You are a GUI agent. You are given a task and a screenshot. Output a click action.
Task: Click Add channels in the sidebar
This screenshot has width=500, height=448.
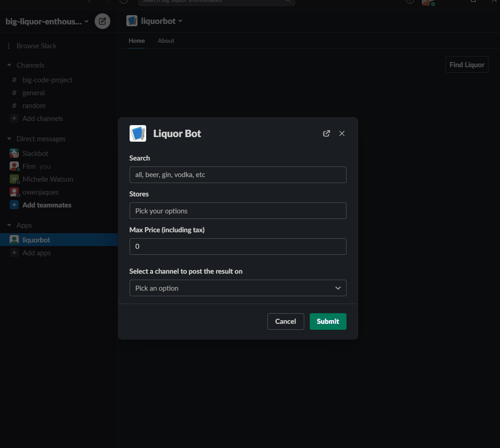pyautogui.click(x=43, y=118)
